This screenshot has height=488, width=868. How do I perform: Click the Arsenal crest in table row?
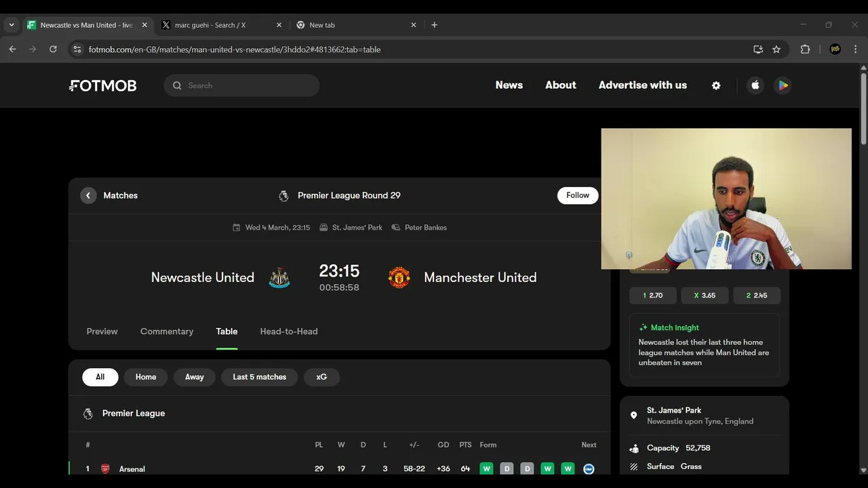(x=105, y=469)
